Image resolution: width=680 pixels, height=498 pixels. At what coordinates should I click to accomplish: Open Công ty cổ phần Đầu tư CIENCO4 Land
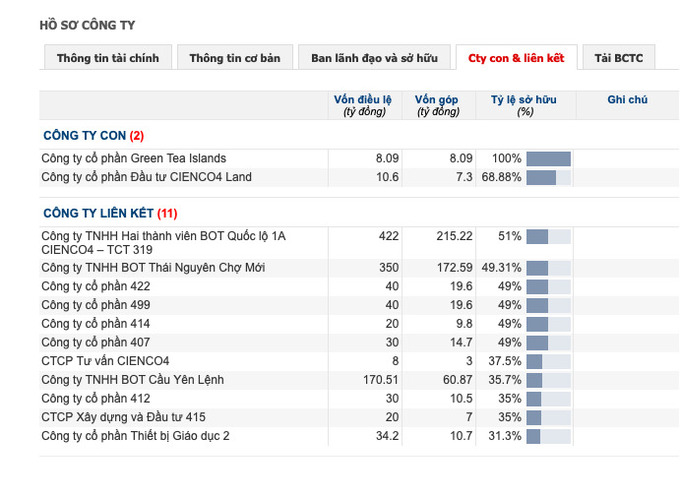coord(147,177)
